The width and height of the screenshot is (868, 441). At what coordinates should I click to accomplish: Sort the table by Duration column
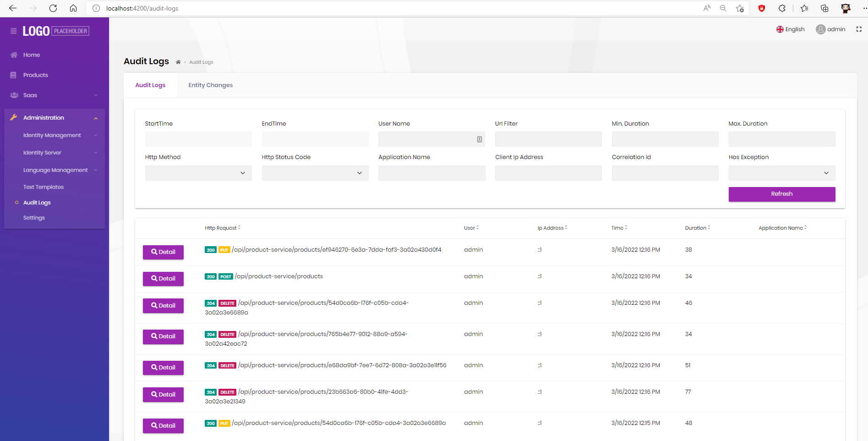tap(697, 228)
